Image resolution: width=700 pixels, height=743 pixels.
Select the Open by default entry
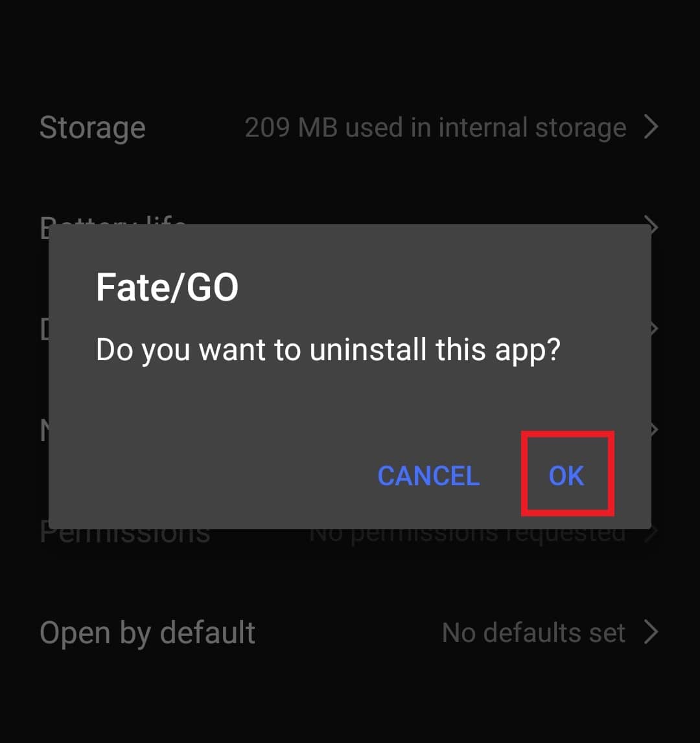147,633
